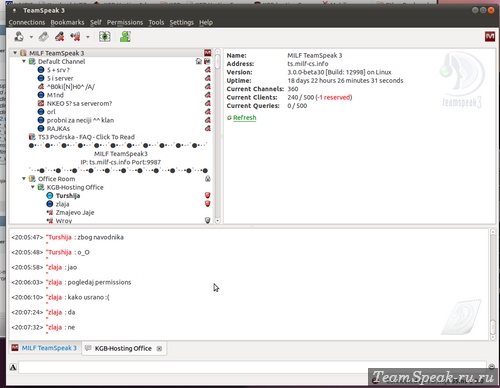
Task: Click the chat log vertical scrollbar
Action: [493, 284]
